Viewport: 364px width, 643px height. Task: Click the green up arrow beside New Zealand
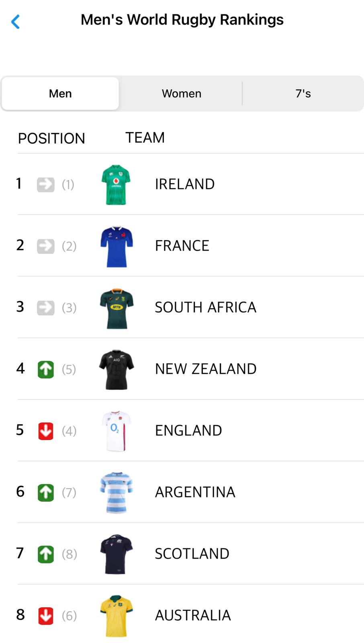coord(46,370)
